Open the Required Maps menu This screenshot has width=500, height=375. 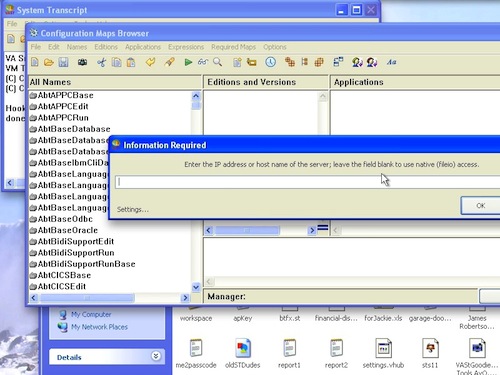click(x=233, y=47)
